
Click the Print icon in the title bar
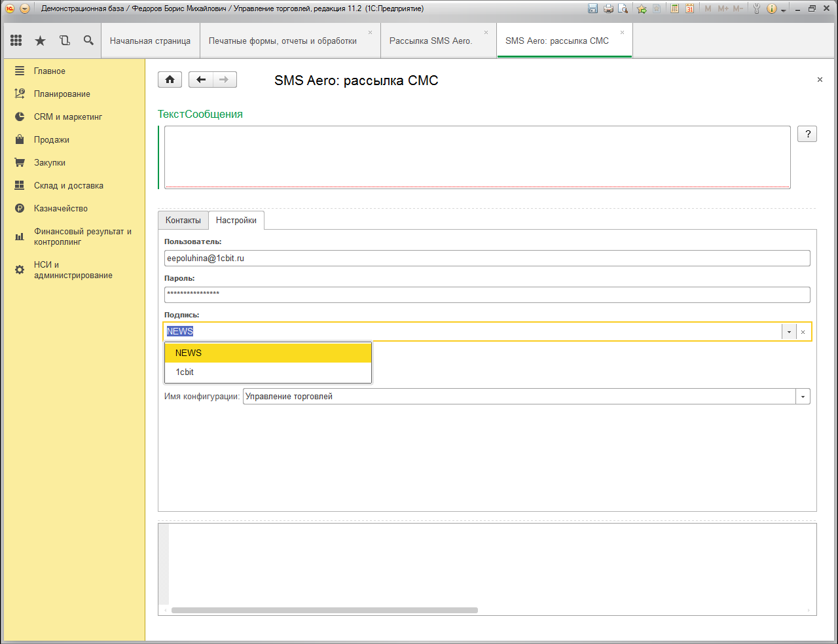(x=608, y=9)
